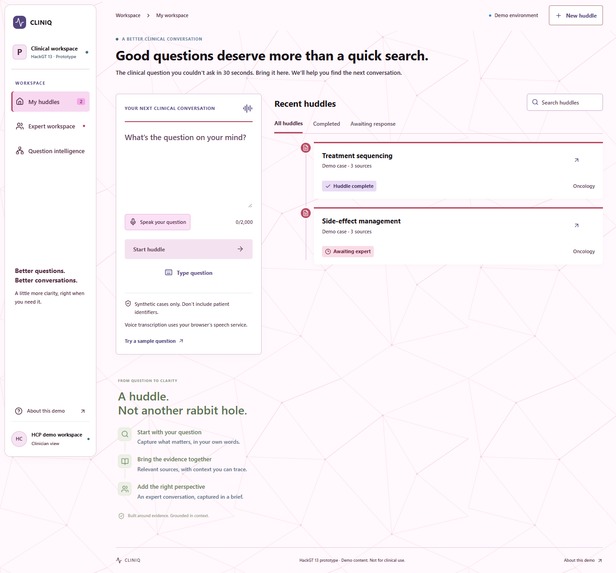616x573 pixels.
Task: Click the Awaiting expert status badge
Action: (x=348, y=251)
